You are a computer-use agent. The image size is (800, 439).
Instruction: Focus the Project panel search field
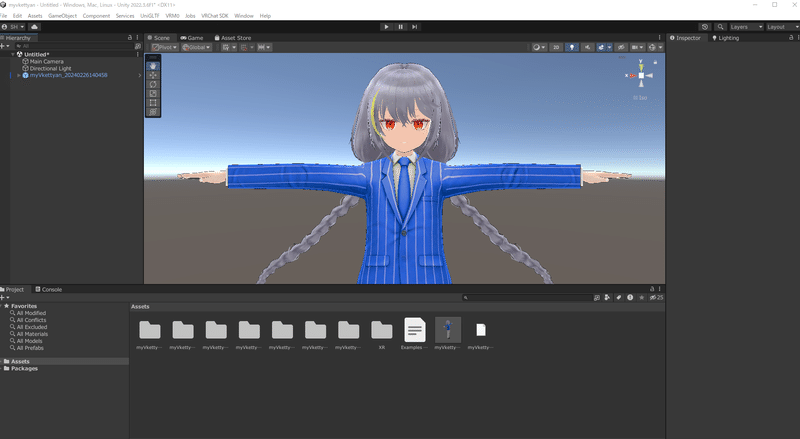click(527, 298)
